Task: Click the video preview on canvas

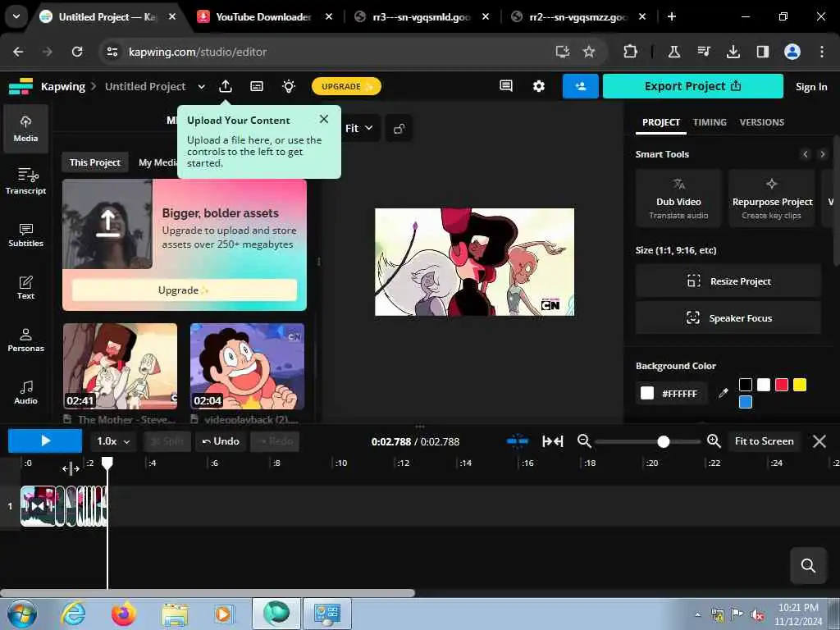Action: point(474,262)
